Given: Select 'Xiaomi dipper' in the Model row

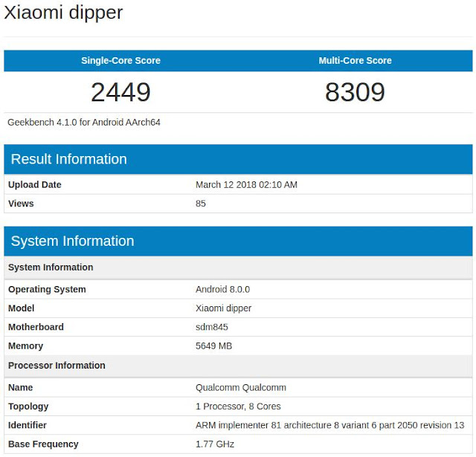Looking at the screenshot, I should (223, 308).
